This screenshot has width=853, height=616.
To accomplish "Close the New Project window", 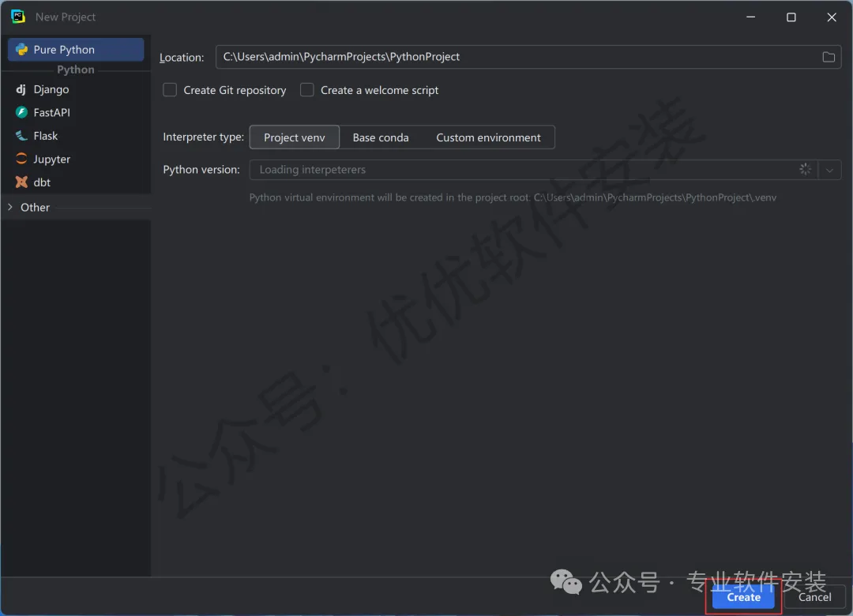I will [831, 17].
